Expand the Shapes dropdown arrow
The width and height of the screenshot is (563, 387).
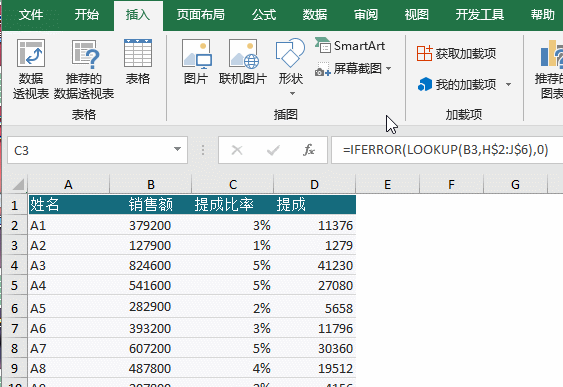click(292, 93)
